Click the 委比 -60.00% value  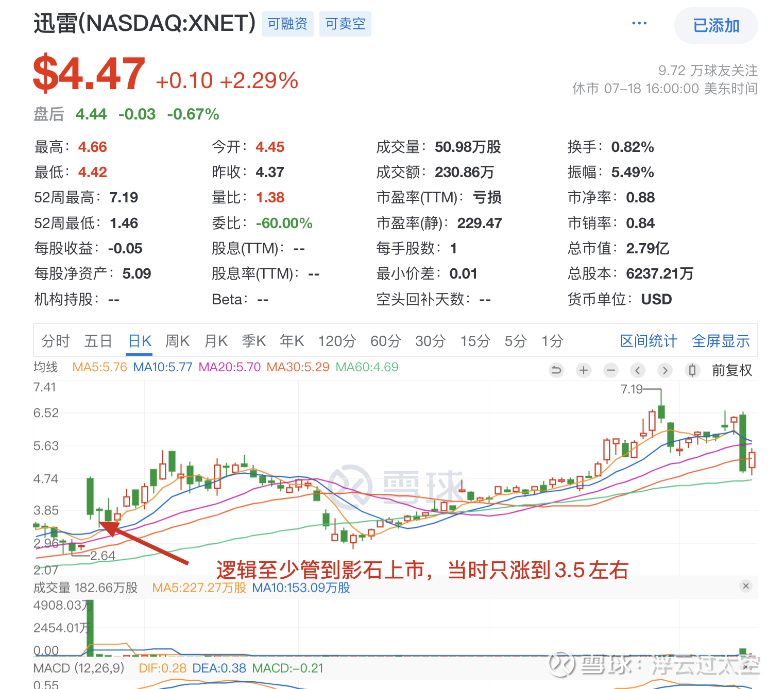(284, 223)
